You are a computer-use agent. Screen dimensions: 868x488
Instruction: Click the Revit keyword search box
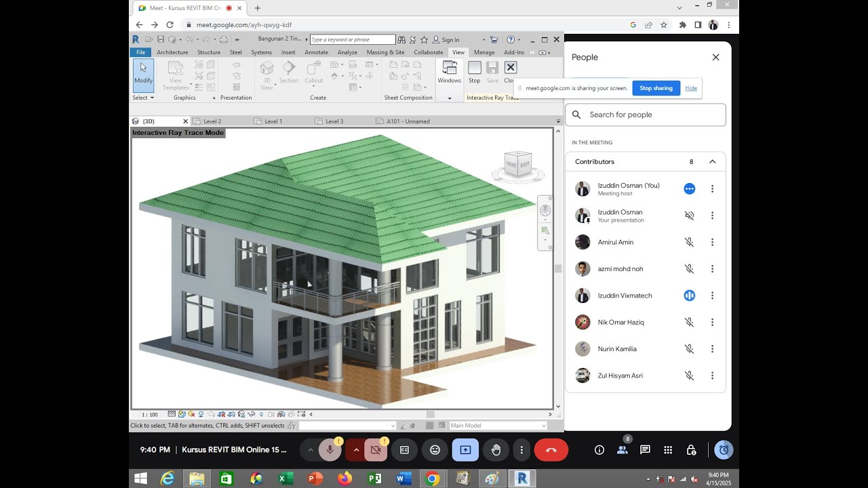[x=353, y=39]
